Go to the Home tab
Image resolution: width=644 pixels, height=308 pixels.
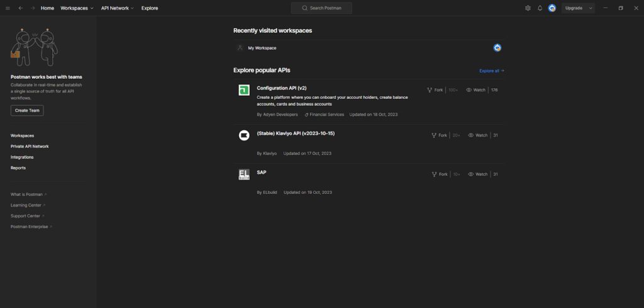tap(47, 8)
